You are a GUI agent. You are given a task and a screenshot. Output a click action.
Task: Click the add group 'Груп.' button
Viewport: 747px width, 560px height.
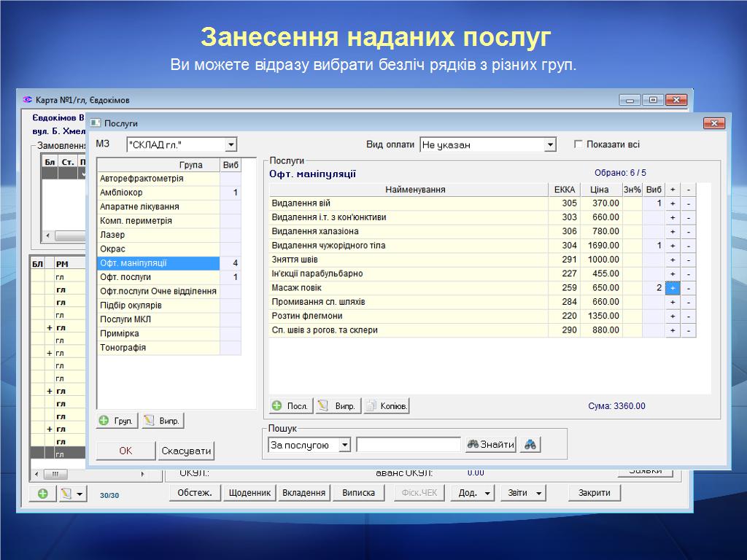coord(117,421)
